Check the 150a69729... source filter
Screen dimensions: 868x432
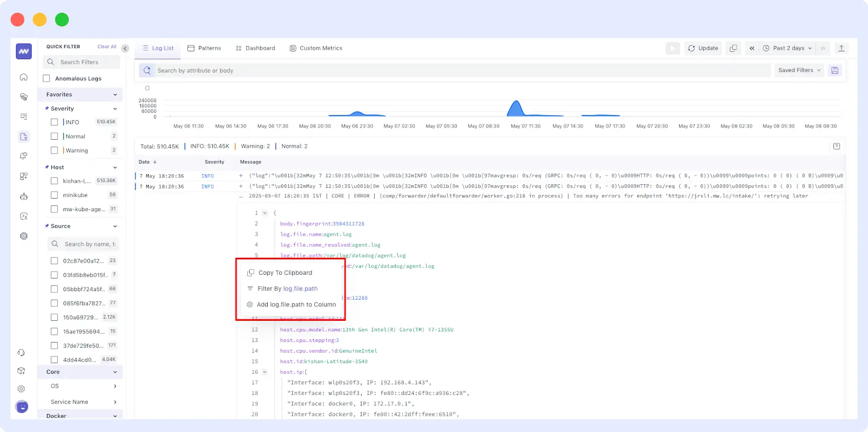(x=54, y=317)
